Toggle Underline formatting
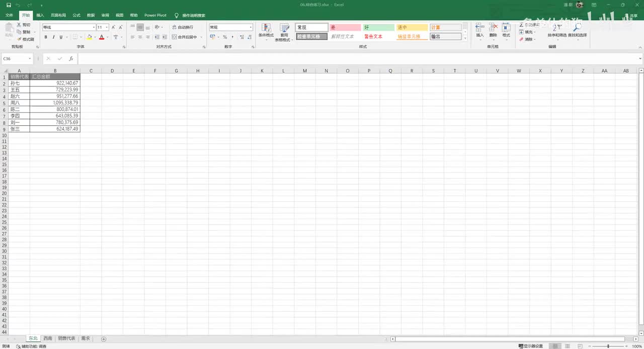The image size is (644, 349). [61, 37]
